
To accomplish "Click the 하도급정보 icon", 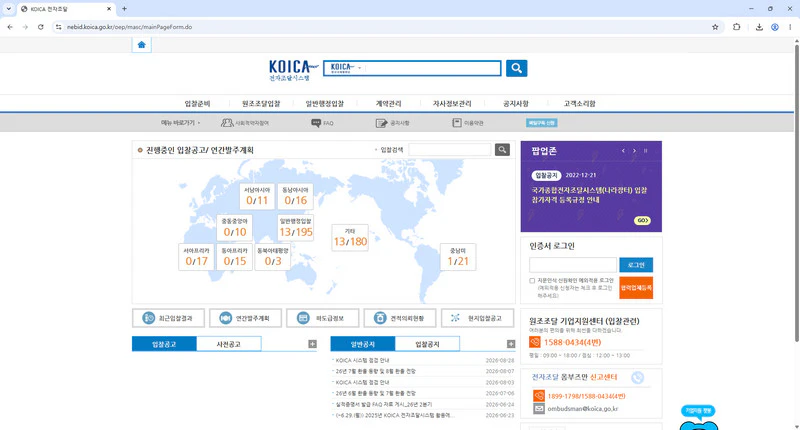I will [303, 318].
